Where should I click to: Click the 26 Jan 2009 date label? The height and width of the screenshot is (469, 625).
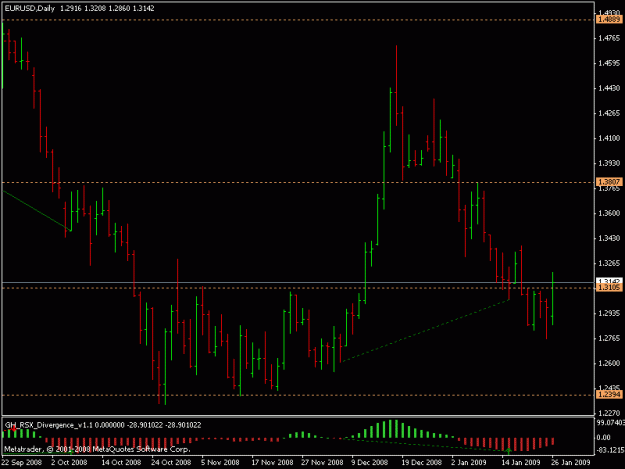point(571,462)
